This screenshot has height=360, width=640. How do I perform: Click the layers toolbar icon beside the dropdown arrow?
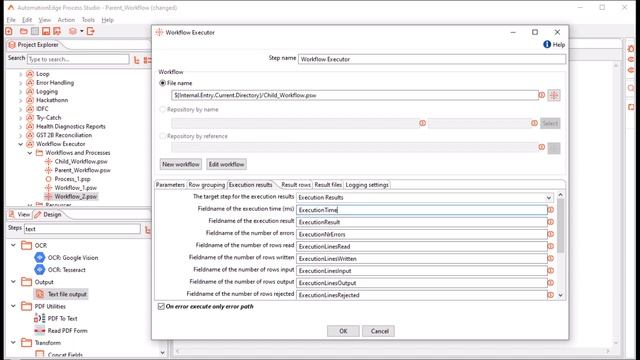(x=73, y=31)
